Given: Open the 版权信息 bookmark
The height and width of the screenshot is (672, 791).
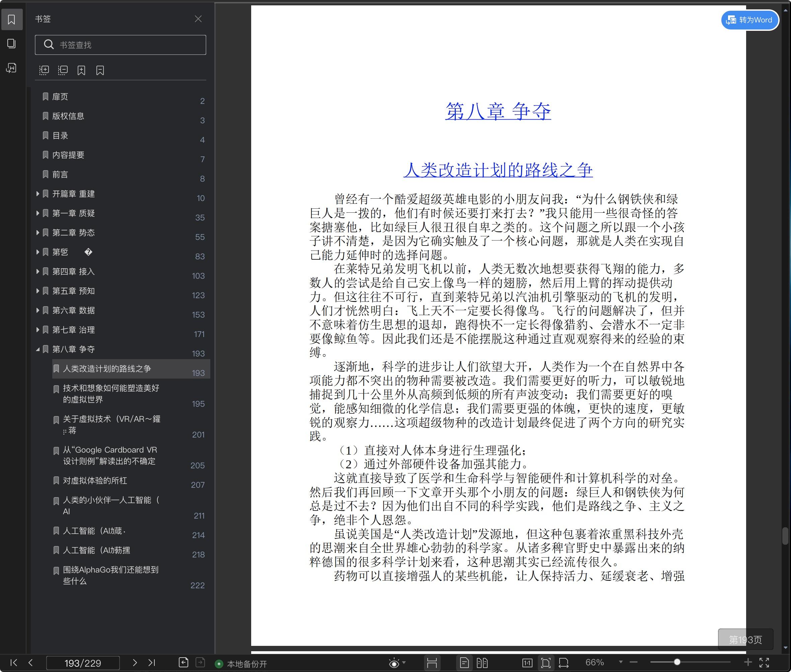Looking at the screenshot, I should pos(68,116).
